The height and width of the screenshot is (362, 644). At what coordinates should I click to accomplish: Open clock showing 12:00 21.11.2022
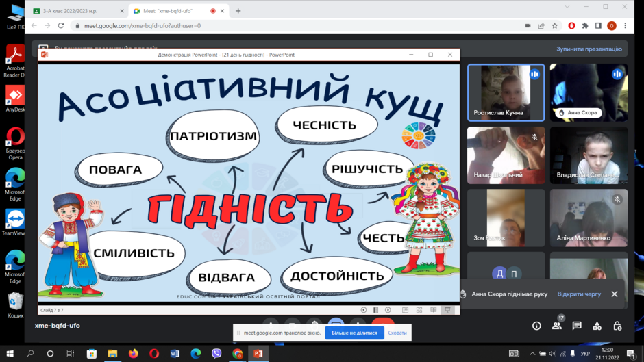[x=608, y=353]
